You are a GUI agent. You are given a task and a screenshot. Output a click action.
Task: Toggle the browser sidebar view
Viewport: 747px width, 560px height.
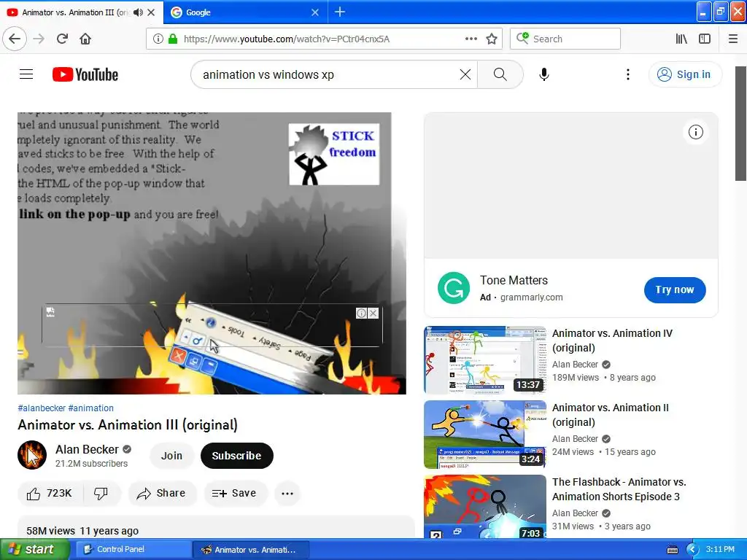click(x=705, y=39)
